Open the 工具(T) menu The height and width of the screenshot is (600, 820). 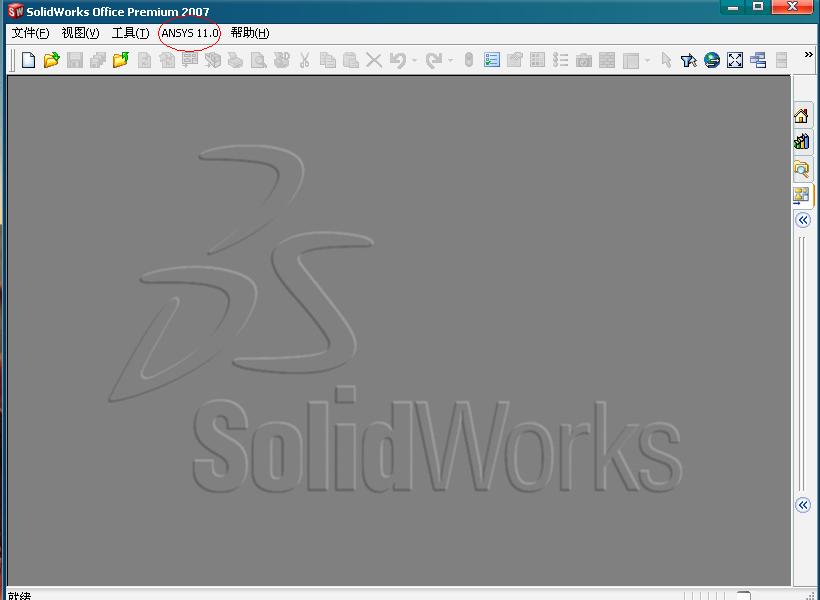click(x=130, y=33)
